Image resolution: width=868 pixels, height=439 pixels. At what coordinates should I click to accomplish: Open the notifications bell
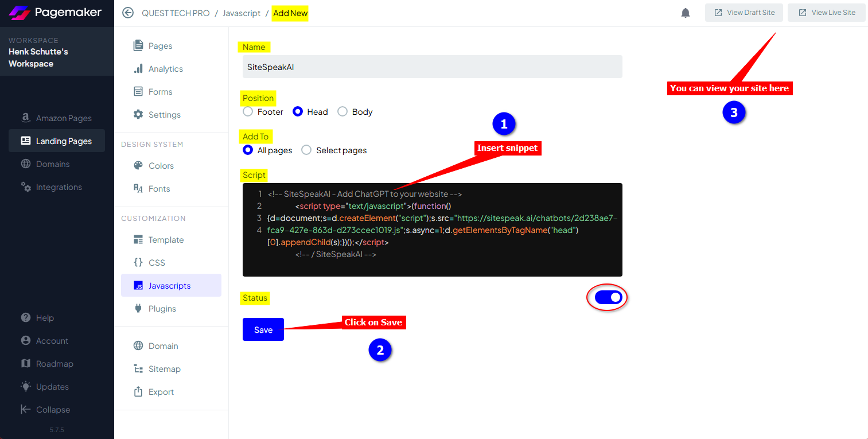coord(686,13)
